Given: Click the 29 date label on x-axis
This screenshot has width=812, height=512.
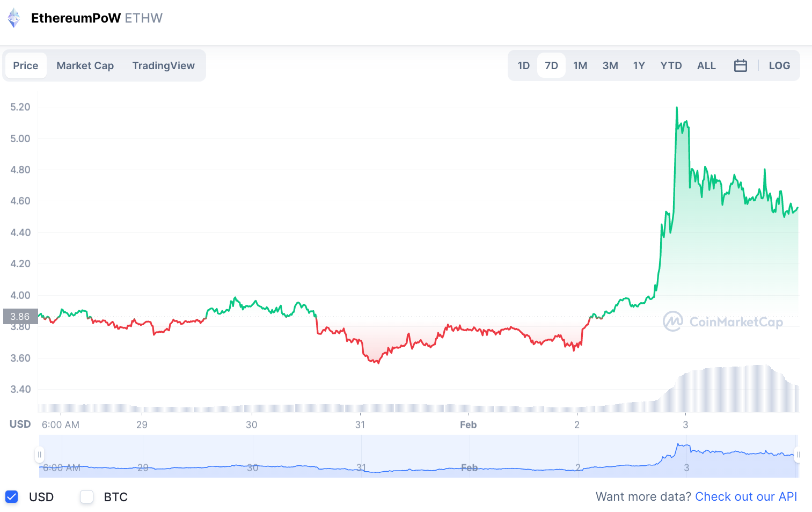Looking at the screenshot, I should 142,425.
